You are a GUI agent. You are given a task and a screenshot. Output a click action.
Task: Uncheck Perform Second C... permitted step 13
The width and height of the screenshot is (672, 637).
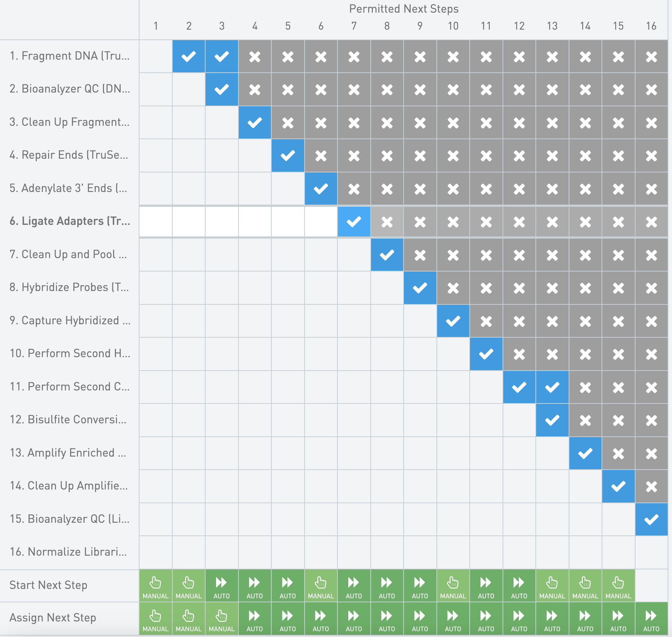552,387
